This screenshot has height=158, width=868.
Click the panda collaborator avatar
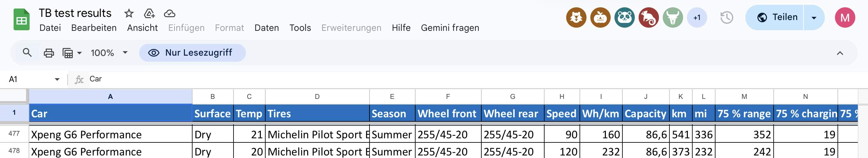tap(624, 17)
